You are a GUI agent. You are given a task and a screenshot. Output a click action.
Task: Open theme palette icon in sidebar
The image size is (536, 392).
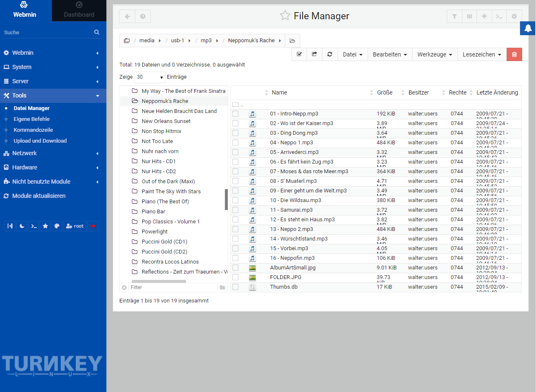[57, 226]
